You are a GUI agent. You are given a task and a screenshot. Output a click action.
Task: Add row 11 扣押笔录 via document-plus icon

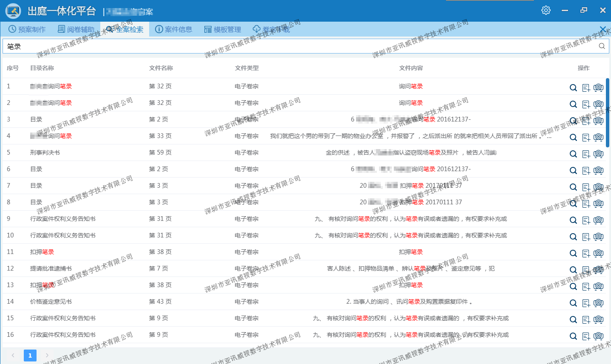(x=586, y=254)
